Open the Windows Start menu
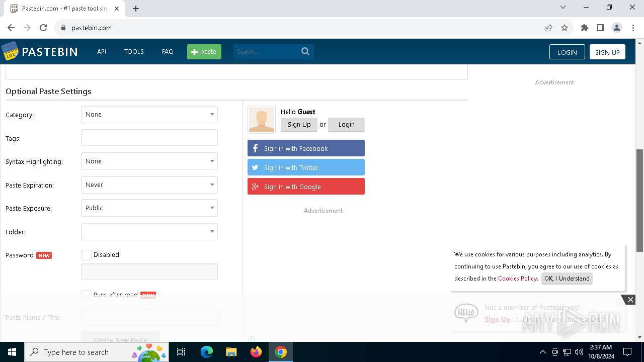Viewport: 644px width, 362px height. [x=12, y=352]
